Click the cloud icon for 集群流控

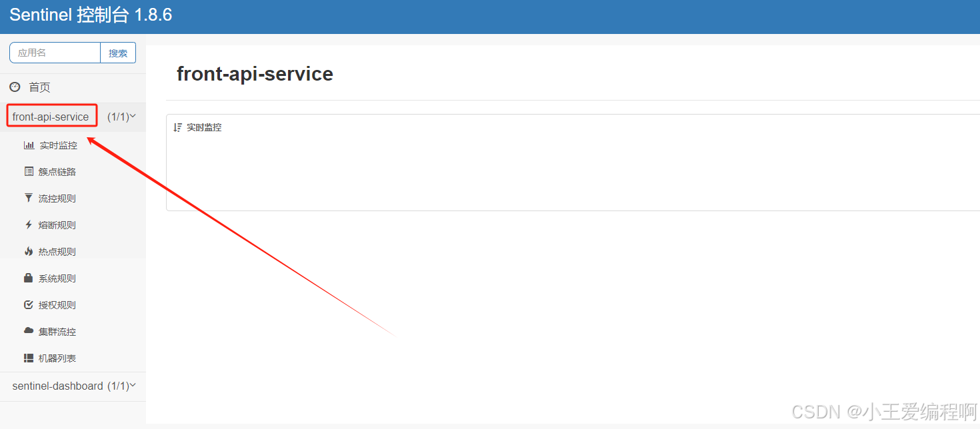29,331
